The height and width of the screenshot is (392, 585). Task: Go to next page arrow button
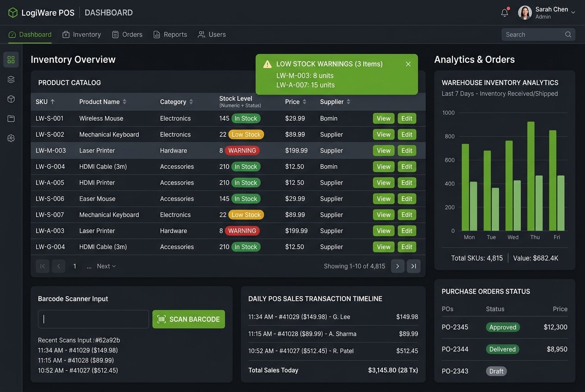pyautogui.click(x=398, y=266)
